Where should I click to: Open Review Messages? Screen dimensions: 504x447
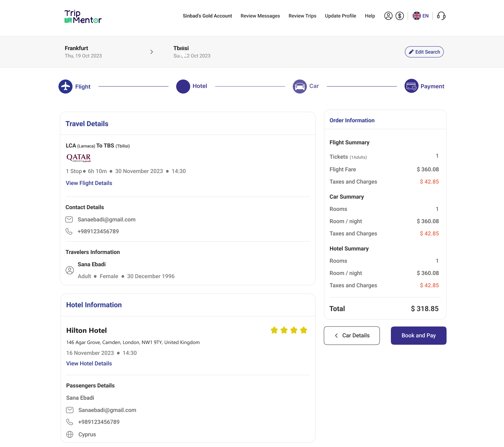point(260,16)
